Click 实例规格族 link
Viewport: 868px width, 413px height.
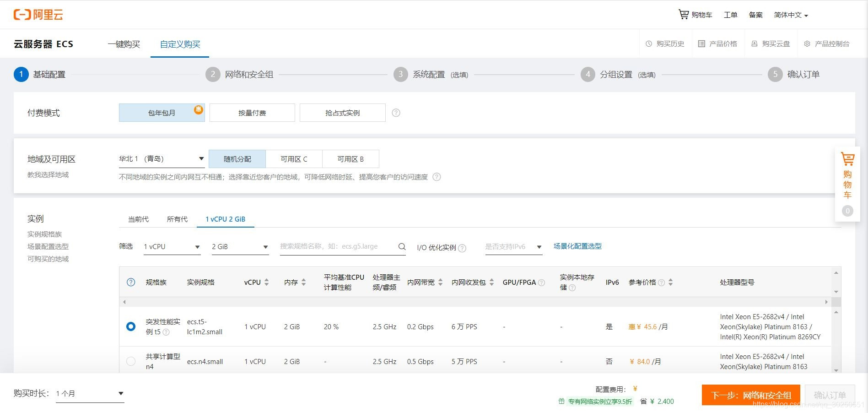click(44, 234)
